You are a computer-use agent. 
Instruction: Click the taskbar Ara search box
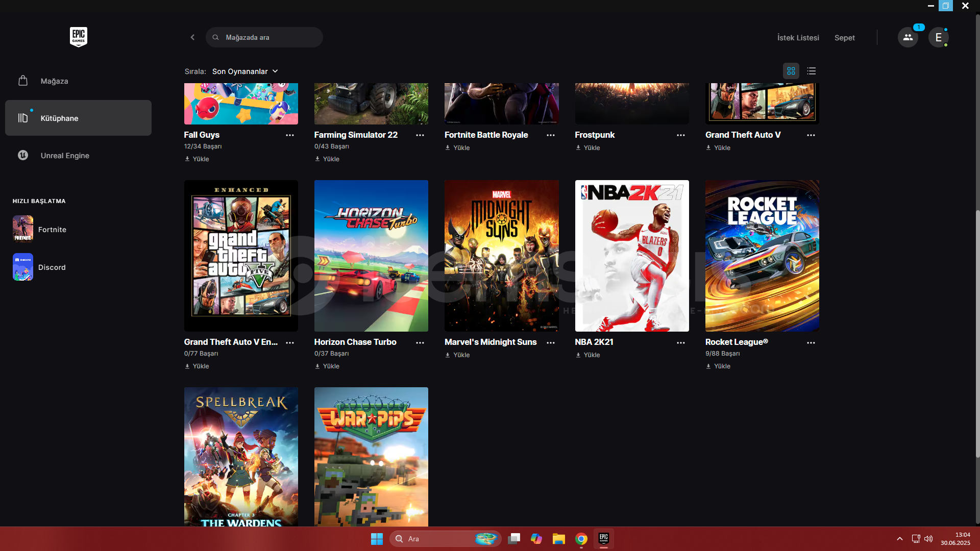445,539
